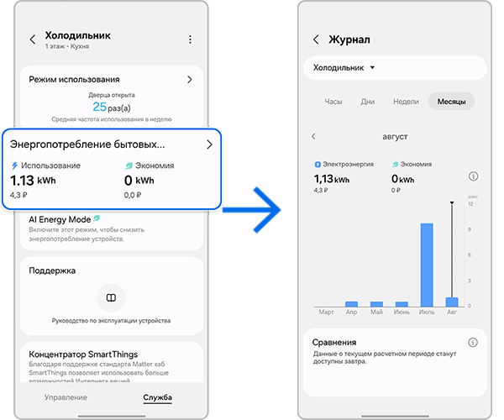Viewport: 504px width, 420px height.
Task: Select Месяцы tab
Action: tap(452, 102)
